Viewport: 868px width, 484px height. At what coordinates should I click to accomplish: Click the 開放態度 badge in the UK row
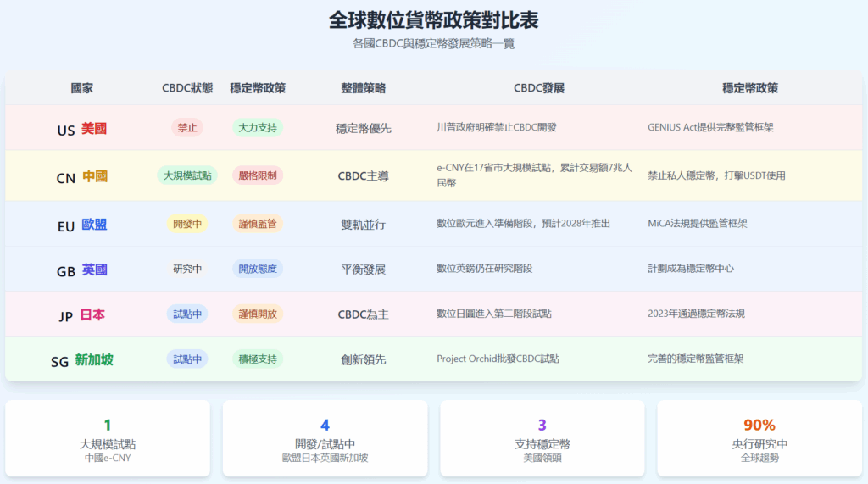click(x=257, y=269)
